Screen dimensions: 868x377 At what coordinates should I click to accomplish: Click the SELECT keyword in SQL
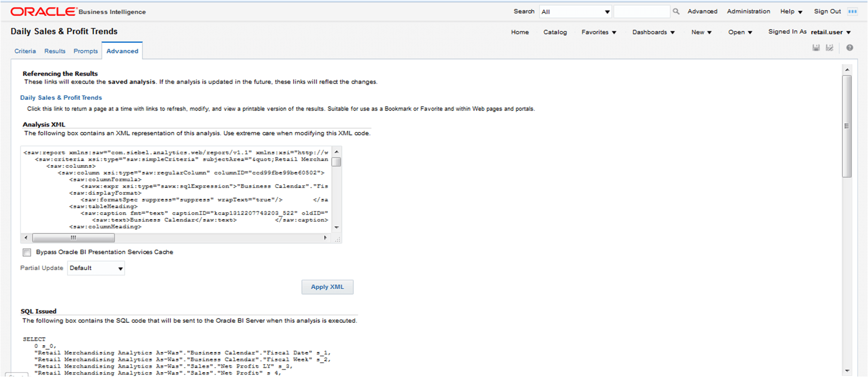34,339
